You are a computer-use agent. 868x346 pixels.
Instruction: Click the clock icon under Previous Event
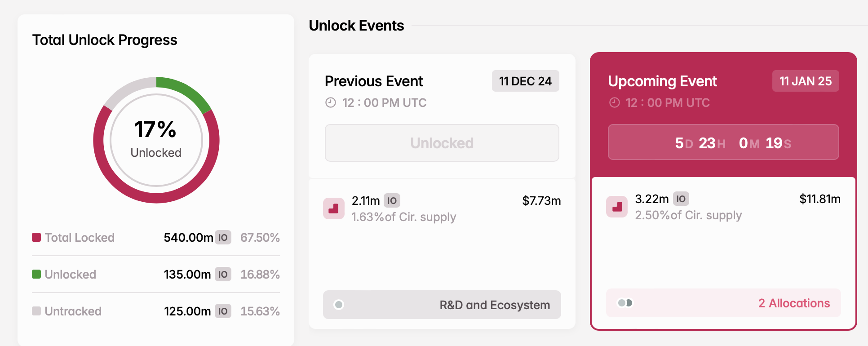tap(331, 103)
